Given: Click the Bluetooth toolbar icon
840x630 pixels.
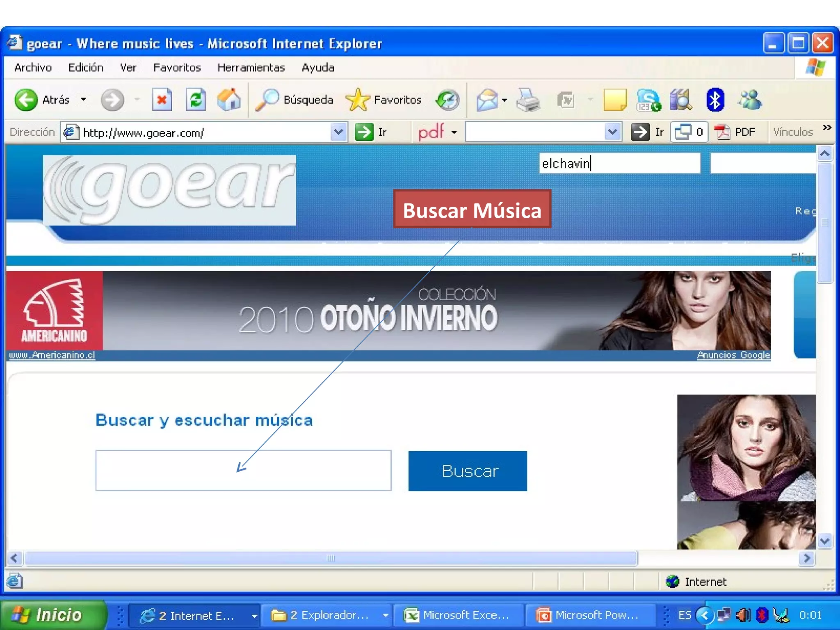Looking at the screenshot, I should [x=715, y=100].
